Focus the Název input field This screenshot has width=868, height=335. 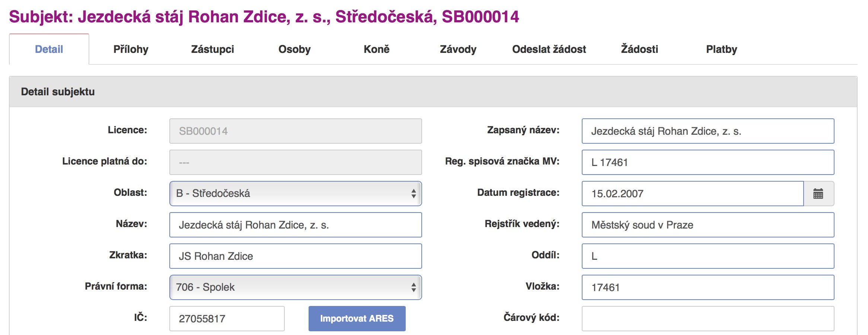click(295, 225)
